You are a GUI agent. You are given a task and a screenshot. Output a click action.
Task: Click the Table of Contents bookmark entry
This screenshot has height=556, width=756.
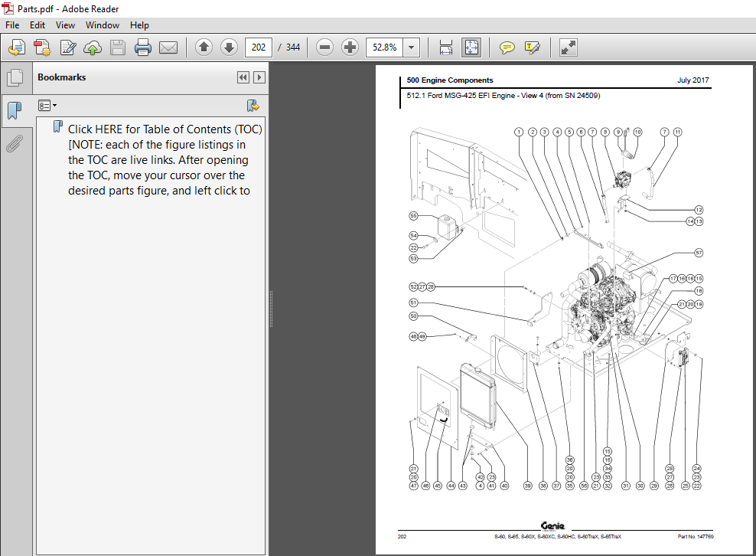[165, 160]
